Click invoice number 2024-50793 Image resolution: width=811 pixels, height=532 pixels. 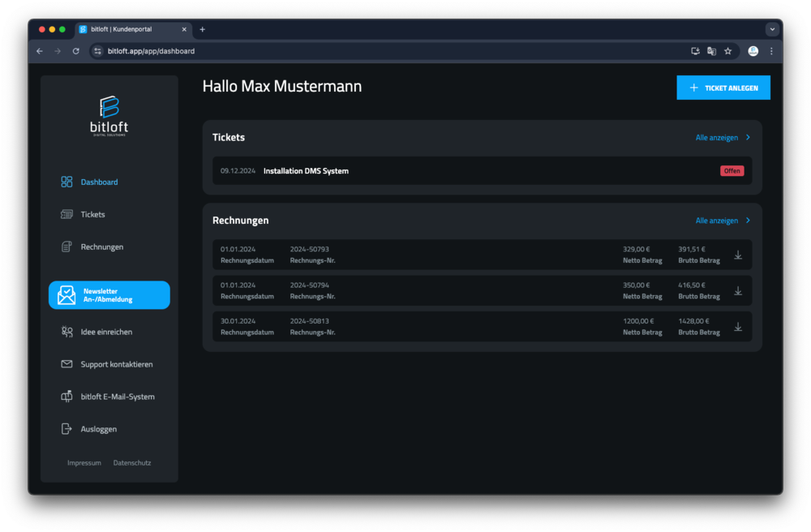tap(309, 249)
